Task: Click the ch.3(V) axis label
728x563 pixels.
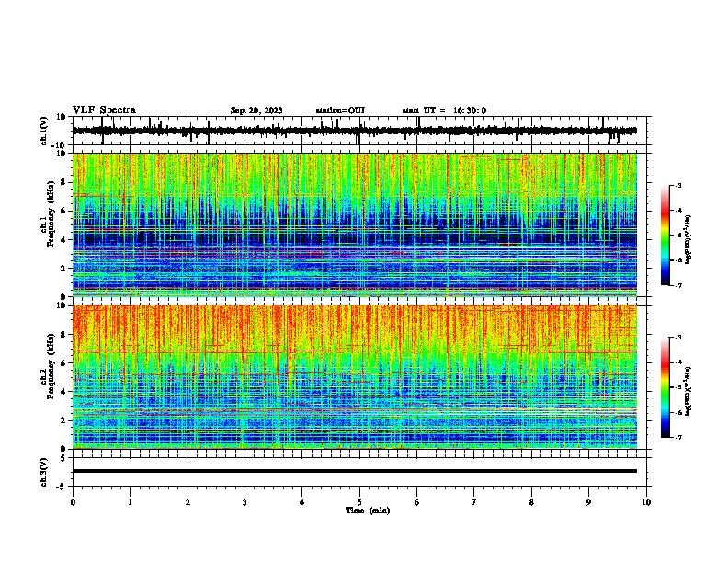Action: (x=44, y=472)
